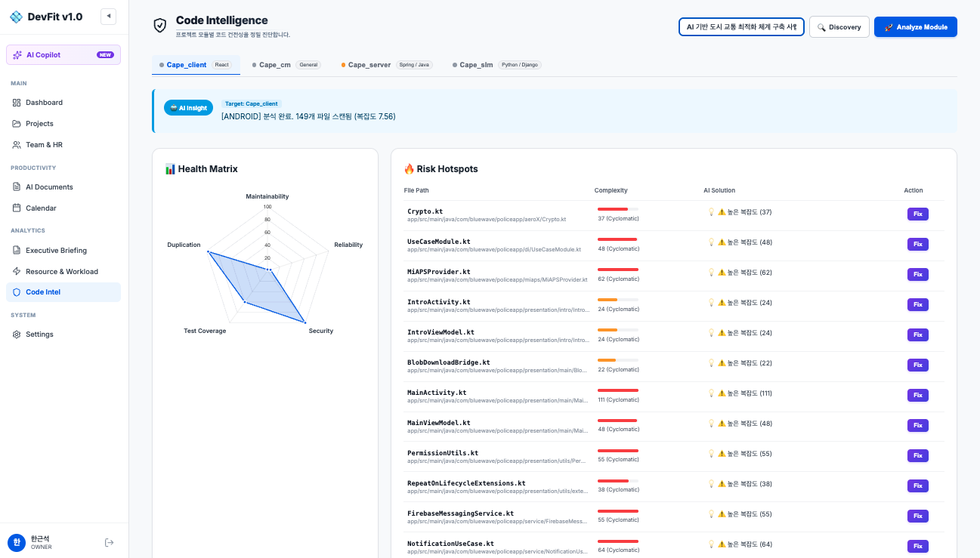Image resolution: width=980 pixels, height=558 pixels.
Task: Click the Analyze Module button
Action: pyautogui.click(x=915, y=26)
